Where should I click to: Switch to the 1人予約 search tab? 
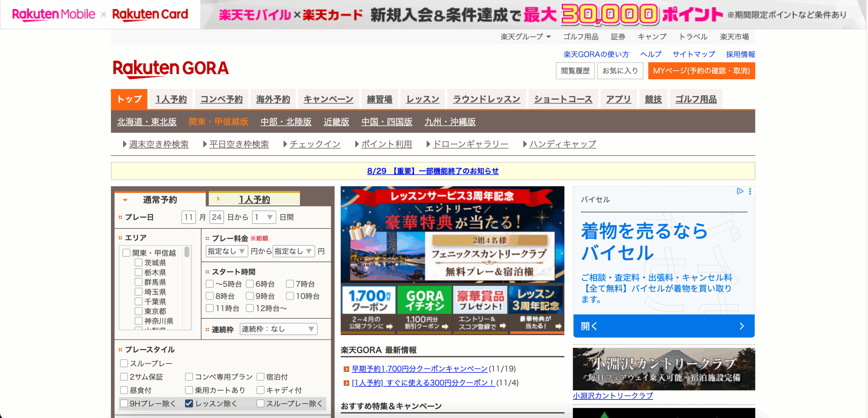[254, 199]
